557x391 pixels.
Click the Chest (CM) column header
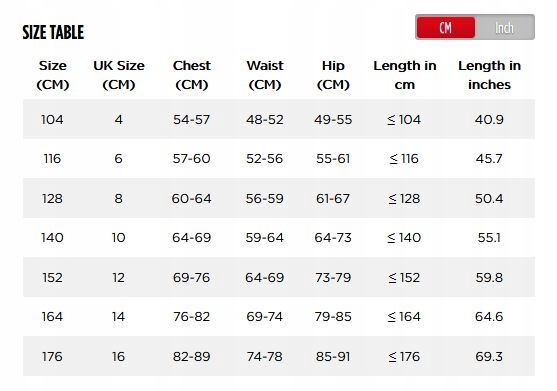(x=192, y=75)
